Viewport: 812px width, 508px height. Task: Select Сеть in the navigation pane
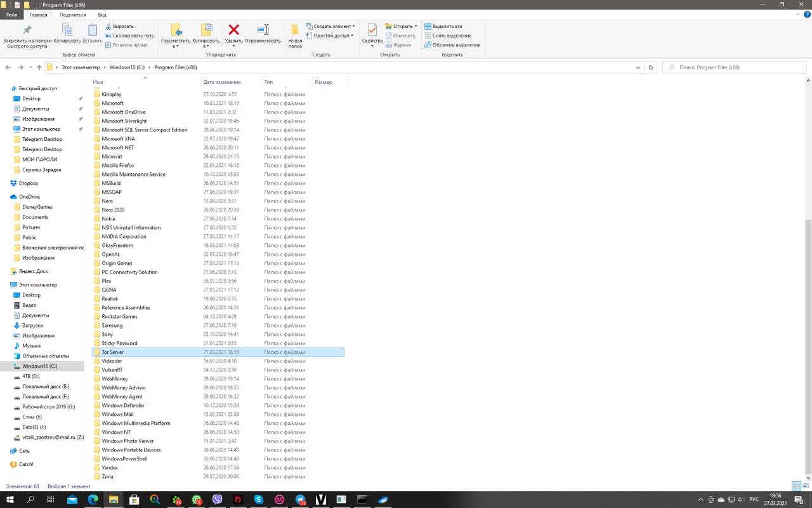(x=24, y=451)
